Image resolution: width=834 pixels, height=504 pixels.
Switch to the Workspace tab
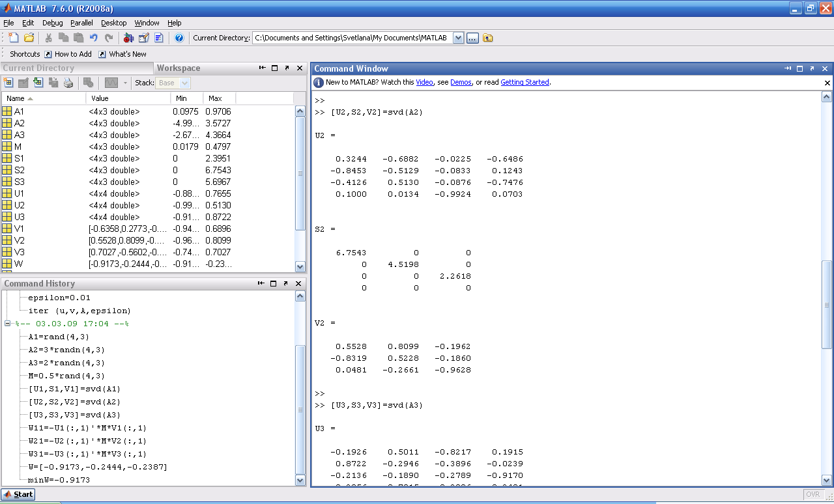pos(179,68)
